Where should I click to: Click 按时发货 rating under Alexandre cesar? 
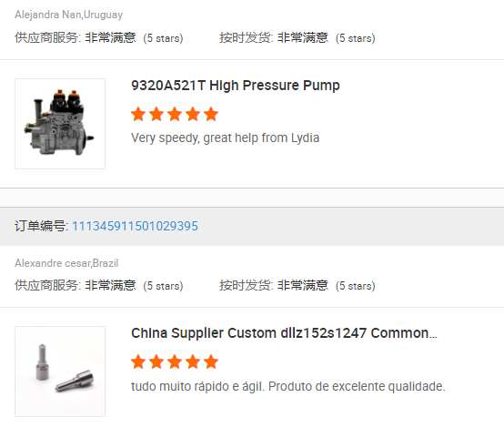[297, 285]
